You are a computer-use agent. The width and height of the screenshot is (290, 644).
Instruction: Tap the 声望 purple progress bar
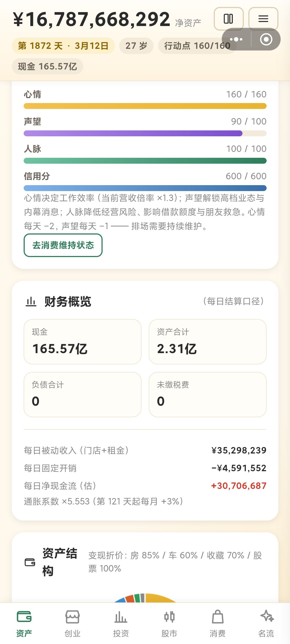click(x=145, y=133)
